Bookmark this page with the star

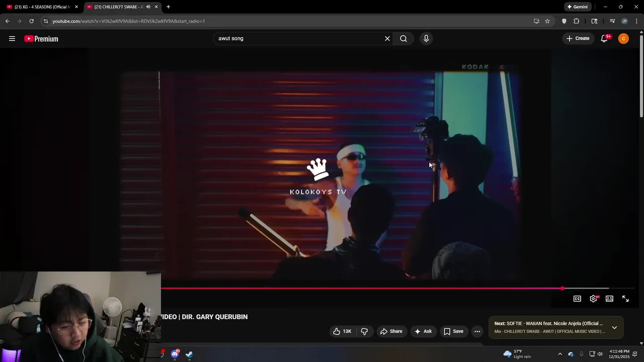[547, 21]
